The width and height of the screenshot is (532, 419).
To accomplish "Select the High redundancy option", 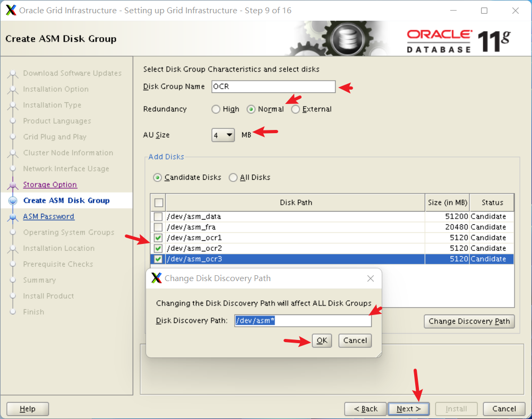I will point(216,109).
